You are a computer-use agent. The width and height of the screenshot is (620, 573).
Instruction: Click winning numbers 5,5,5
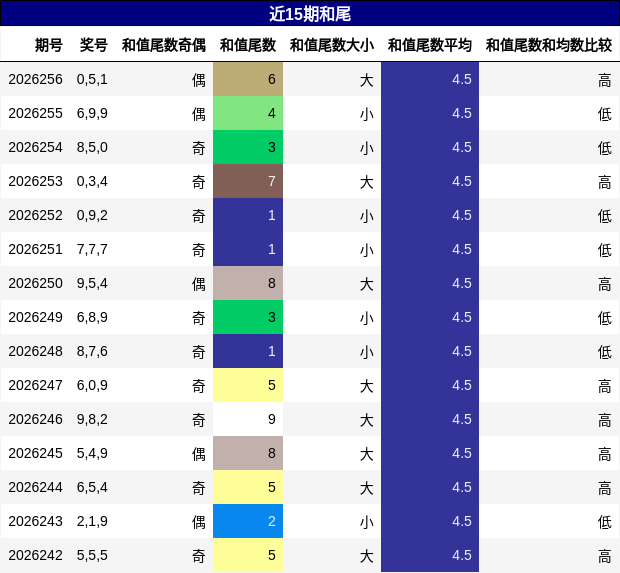pos(92,555)
